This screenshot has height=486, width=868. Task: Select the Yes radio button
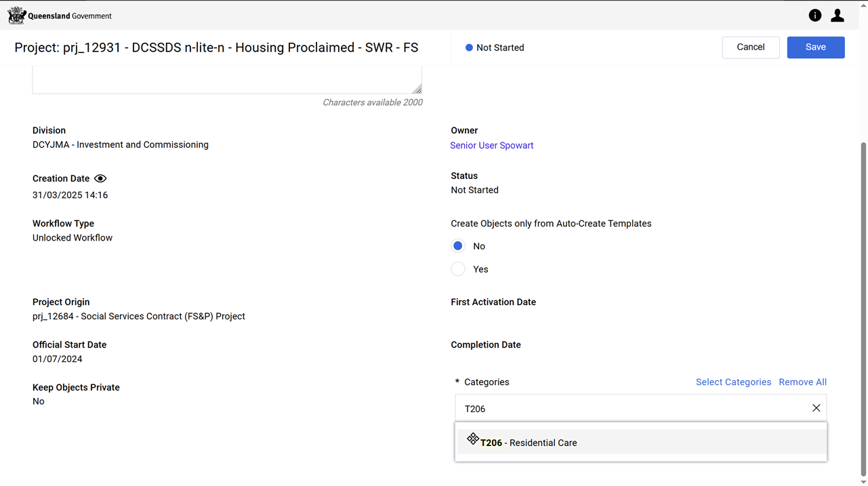[x=458, y=269]
